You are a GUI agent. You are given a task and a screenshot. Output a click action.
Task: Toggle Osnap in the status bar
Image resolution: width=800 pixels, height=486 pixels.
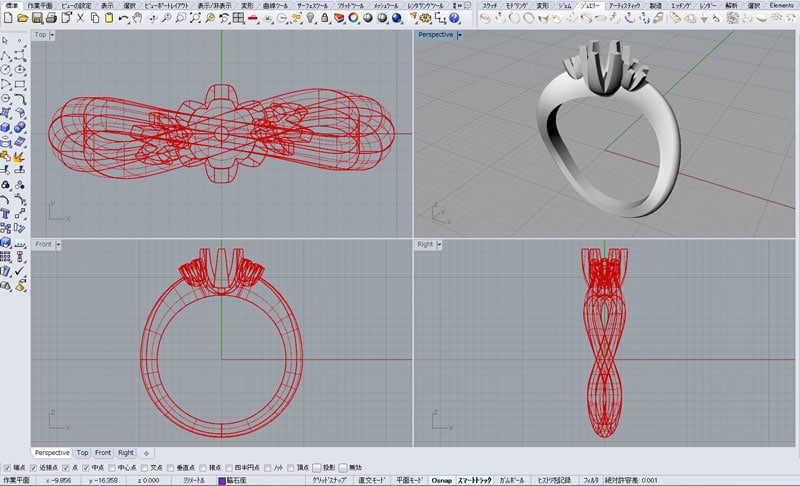tap(441, 480)
